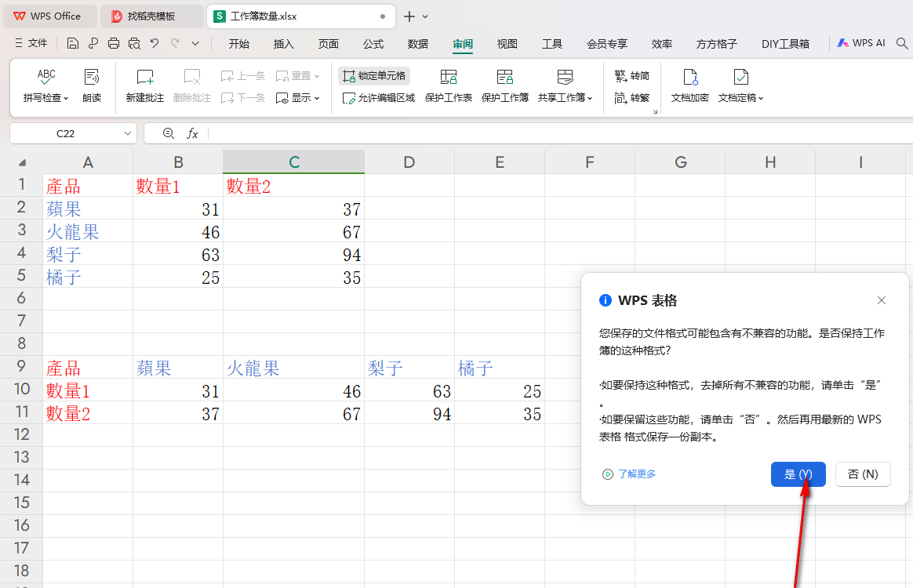
Task: Convert Simplified to Traditional (转繁)
Action: click(631, 98)
